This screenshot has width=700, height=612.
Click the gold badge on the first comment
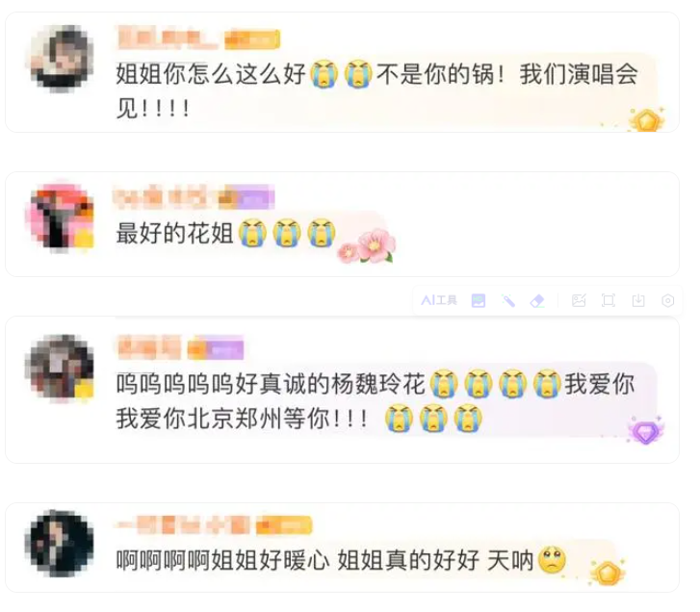647,119
